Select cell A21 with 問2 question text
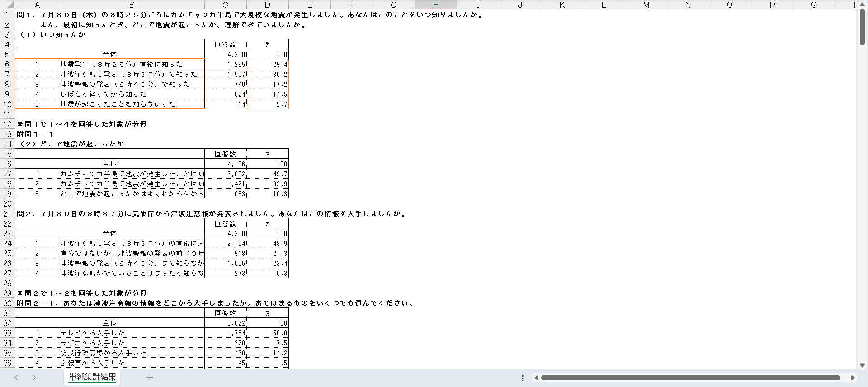Viewport: 868px width, 387px height. tap(37, 214)
